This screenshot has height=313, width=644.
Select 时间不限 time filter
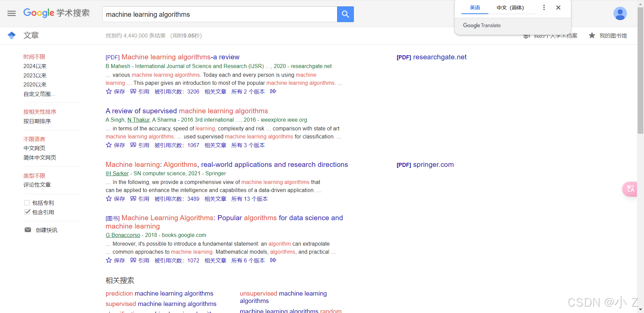34,57
